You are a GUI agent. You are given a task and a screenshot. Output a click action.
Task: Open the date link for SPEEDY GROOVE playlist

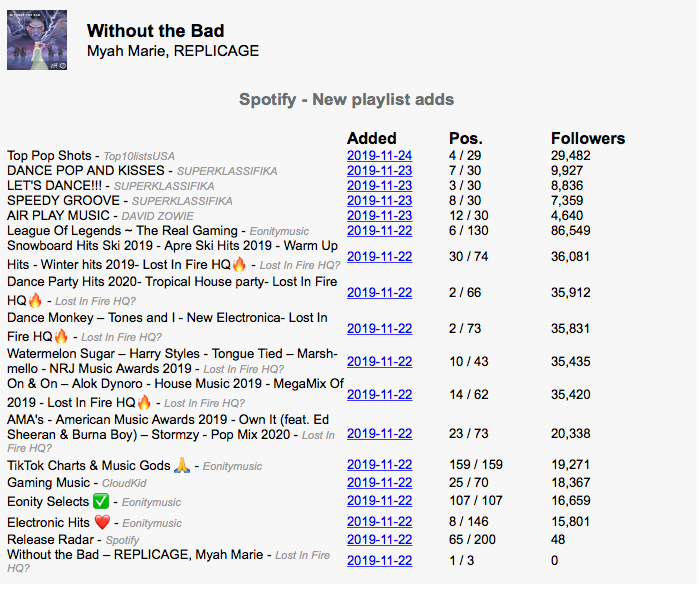(379, 201)
